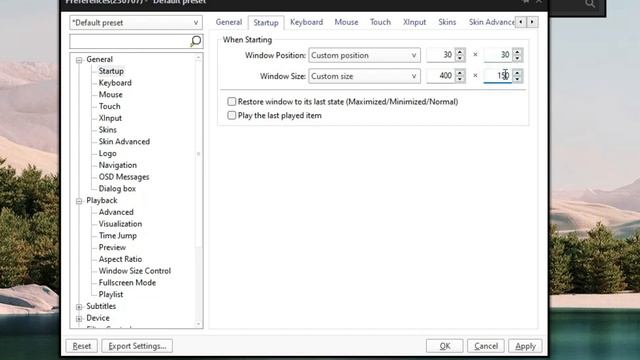This screenshot has width=640, height=360.
Task: Click the window position Y field
Action: tap(498, 55)
